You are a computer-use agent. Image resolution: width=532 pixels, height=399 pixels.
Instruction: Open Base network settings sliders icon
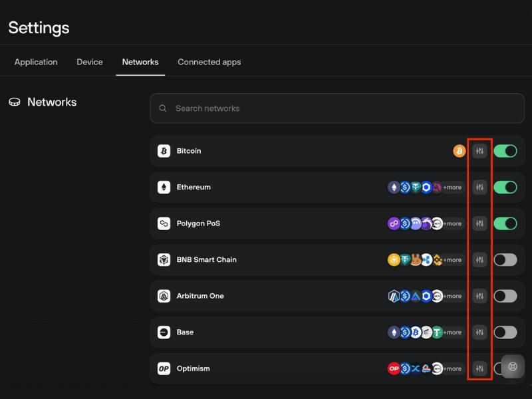point(479,332)
